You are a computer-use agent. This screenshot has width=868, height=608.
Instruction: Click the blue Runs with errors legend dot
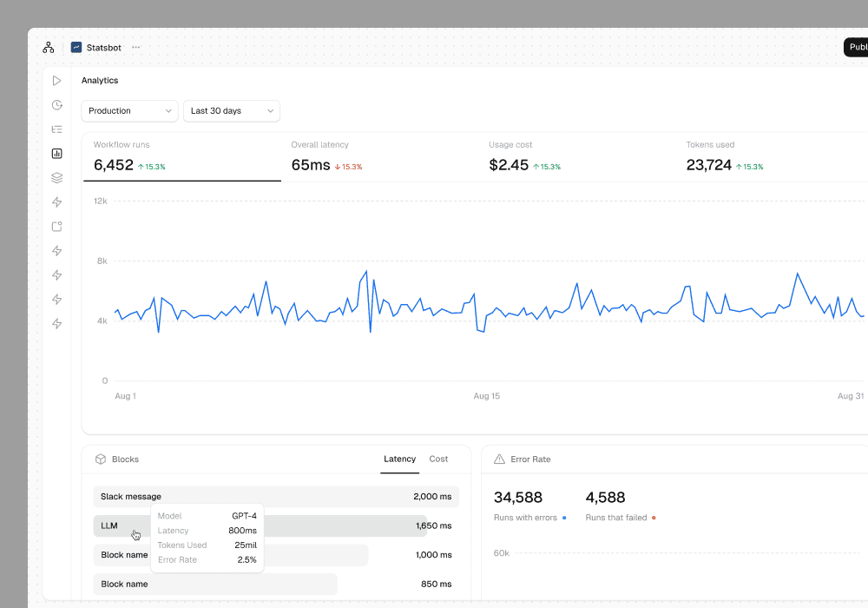coord(564,518)
